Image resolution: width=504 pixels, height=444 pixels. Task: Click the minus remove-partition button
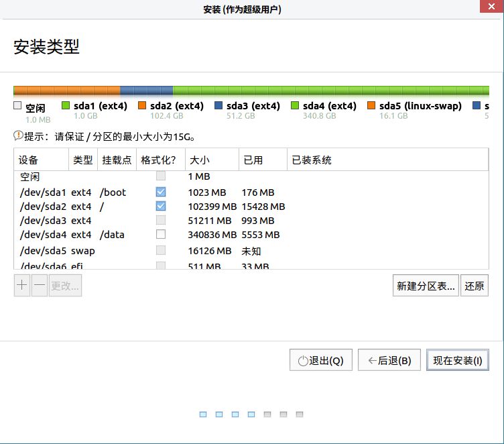pos(40,286)
